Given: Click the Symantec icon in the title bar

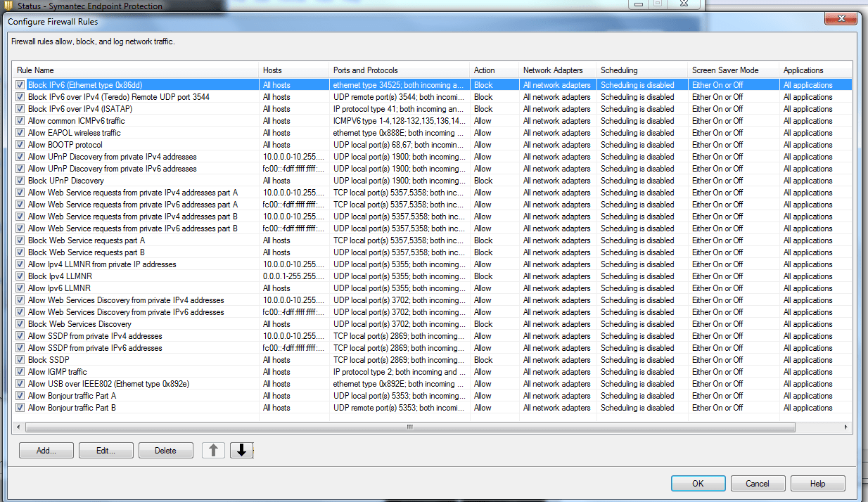Looking at the screenshot, I should 7,5.
